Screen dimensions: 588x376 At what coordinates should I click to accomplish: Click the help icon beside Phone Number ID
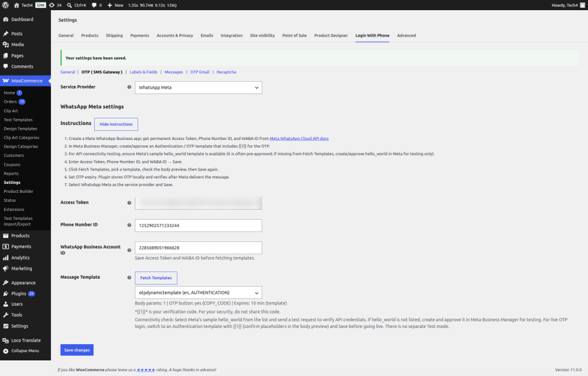click(130, 225)
